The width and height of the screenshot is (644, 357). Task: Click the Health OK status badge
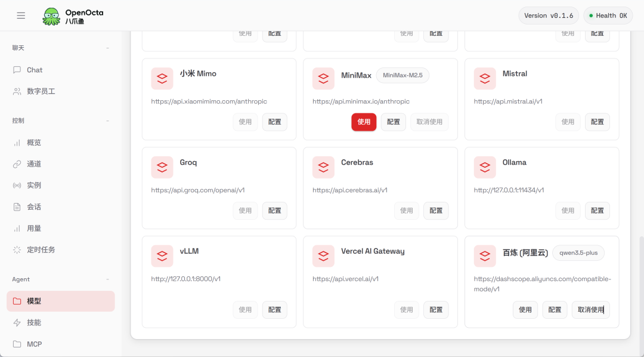coord(608,16)
